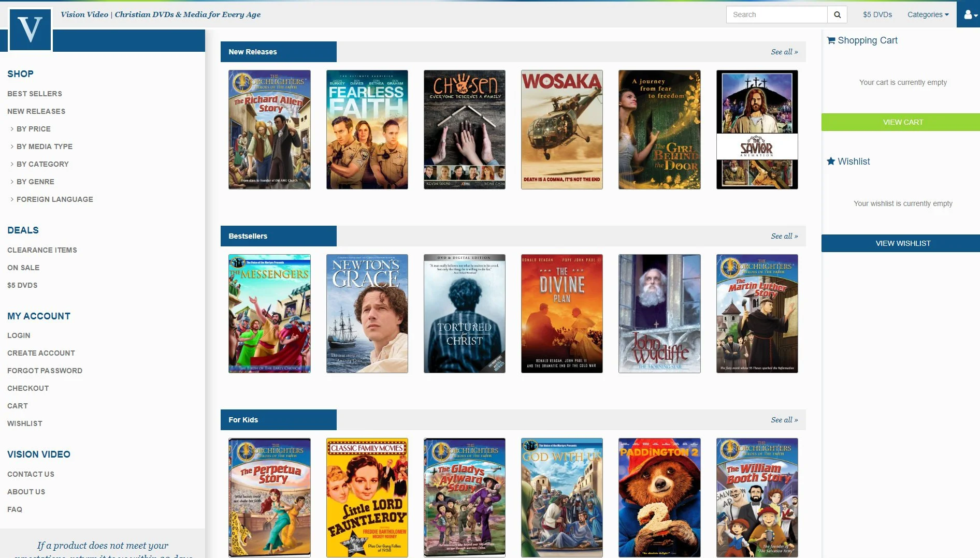Open $5 DVDs in Deals sidebar
This screenshot has height=558, width=980.
pyautogui.click(x=22, y=285)
